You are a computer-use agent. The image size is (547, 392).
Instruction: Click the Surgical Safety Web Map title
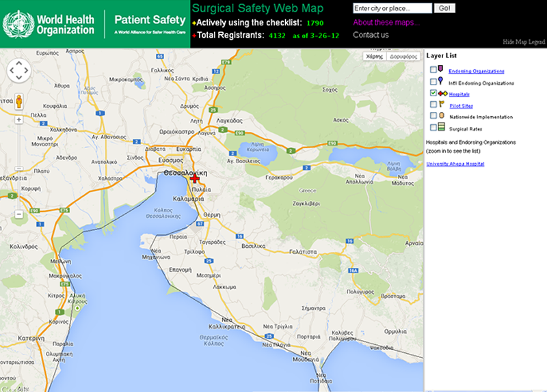(258, 8)
